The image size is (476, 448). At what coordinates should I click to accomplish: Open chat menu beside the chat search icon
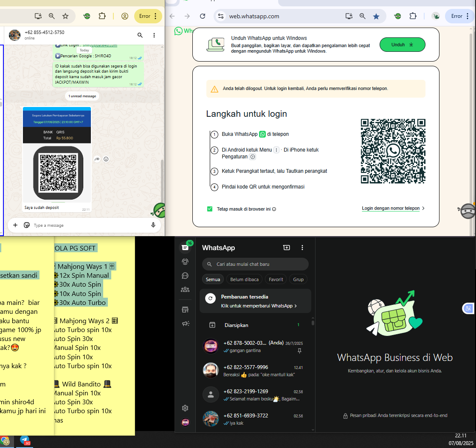[x=154, y=35]
